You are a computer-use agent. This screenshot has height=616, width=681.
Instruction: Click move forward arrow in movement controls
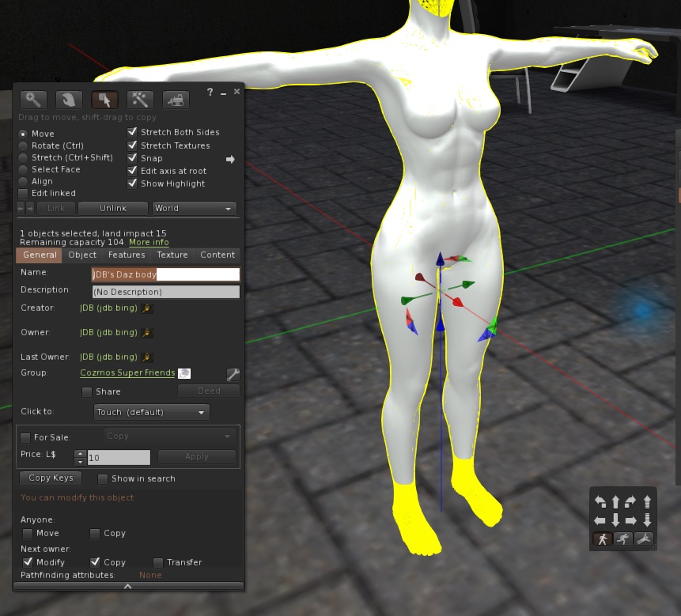(x=615, y=502)
